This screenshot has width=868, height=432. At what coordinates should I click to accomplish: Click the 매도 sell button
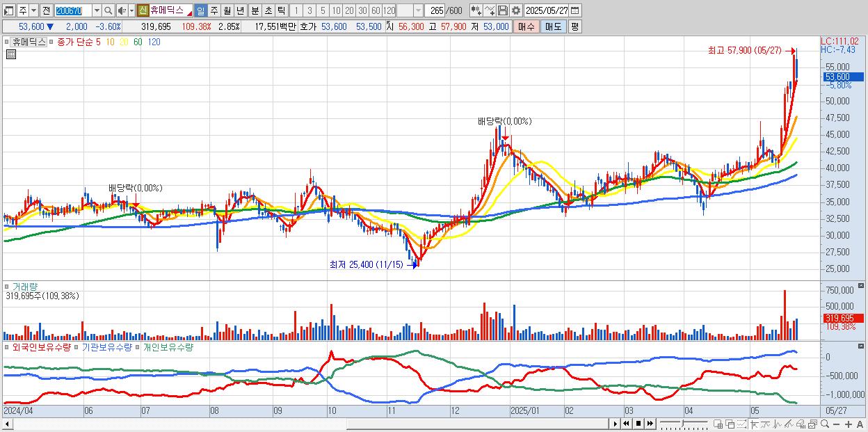[x=553, y=26]
